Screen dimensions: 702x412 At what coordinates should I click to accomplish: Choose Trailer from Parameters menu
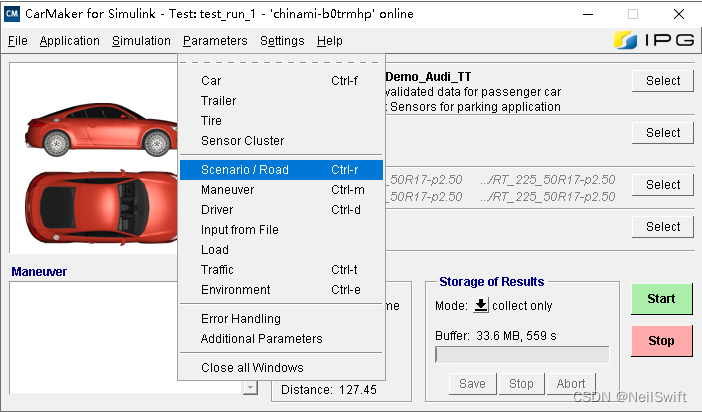(x=281, y=100)
